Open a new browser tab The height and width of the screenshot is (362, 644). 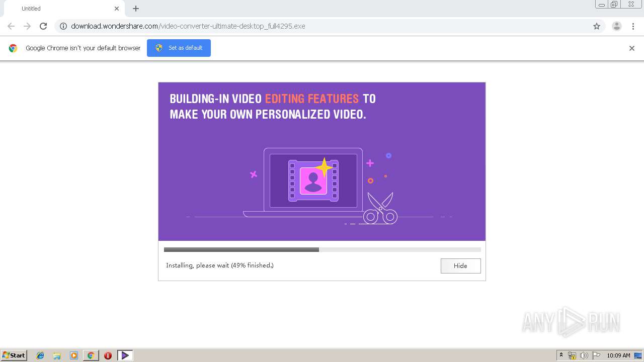pos(136,9)
